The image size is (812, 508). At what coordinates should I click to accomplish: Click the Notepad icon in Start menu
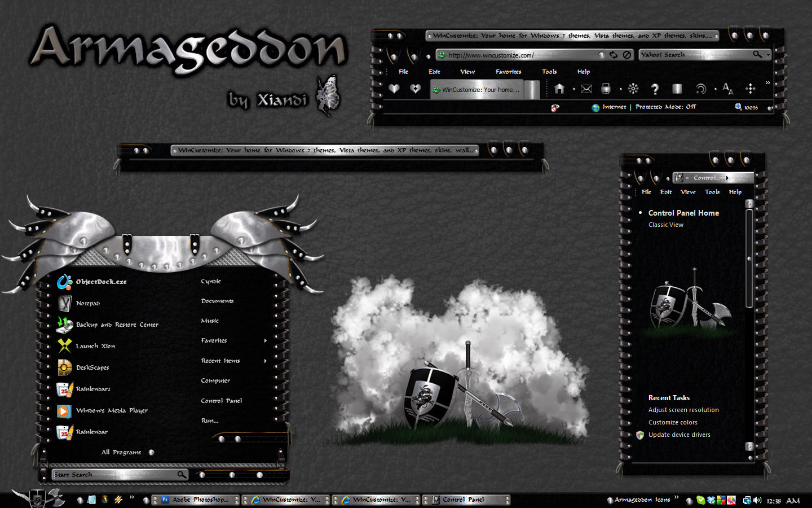(65, 303)
